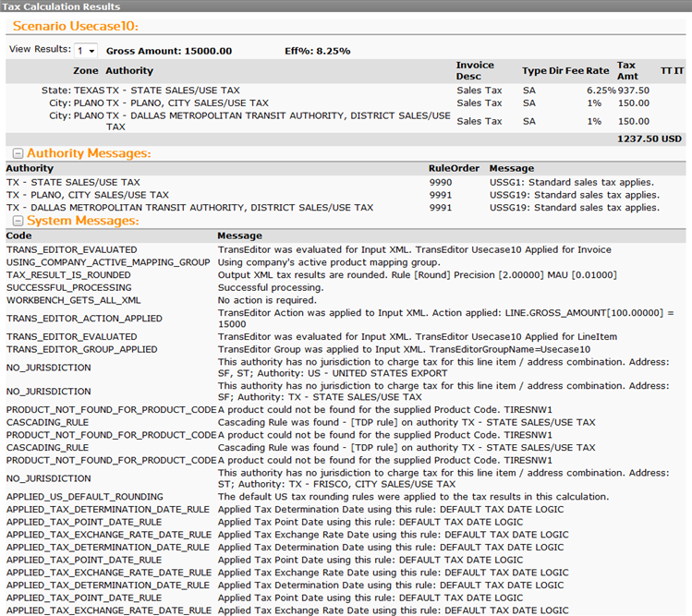The height and width of the screenshot is (616, 692).
Task: Collapse the Authority Messages section icon
Action: point(18,153)
